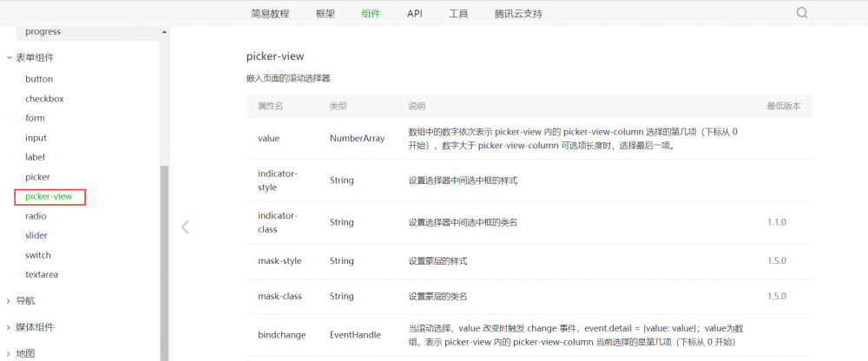Click mask-style 1.5.0 version link
The height and width of the screenshot is (361, 868).
pos(776,260)
